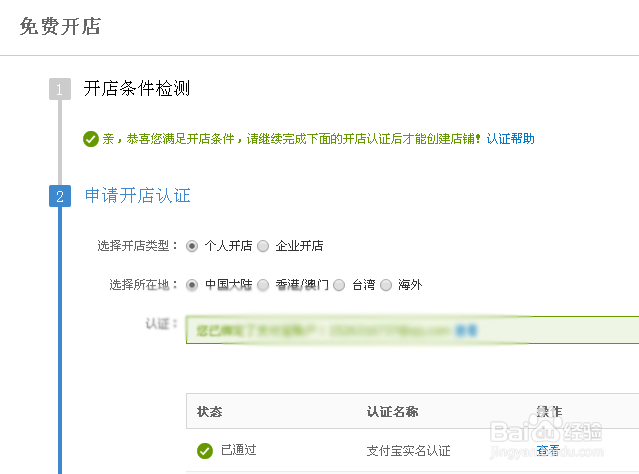Choose 海外 radio option
Image resolution: width=639 pixels, height=474 pixels.
point(386,285)
